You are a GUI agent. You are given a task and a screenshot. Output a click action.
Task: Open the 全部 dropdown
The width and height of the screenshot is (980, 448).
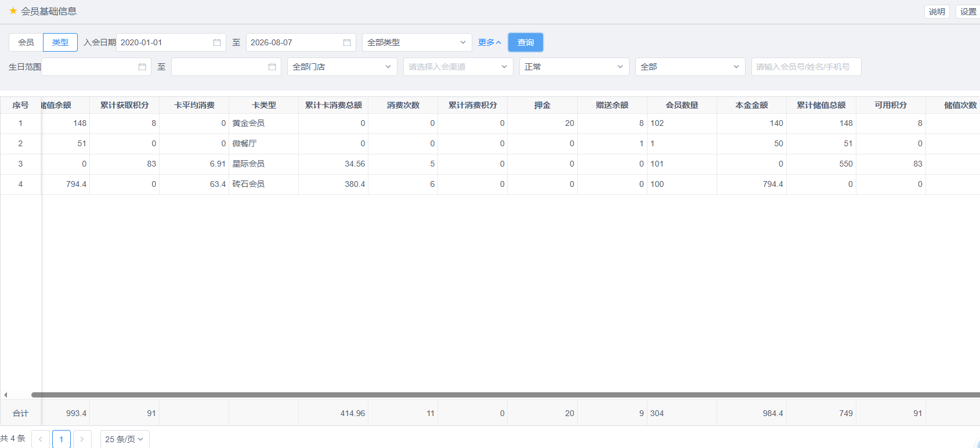tap(690, 67)
